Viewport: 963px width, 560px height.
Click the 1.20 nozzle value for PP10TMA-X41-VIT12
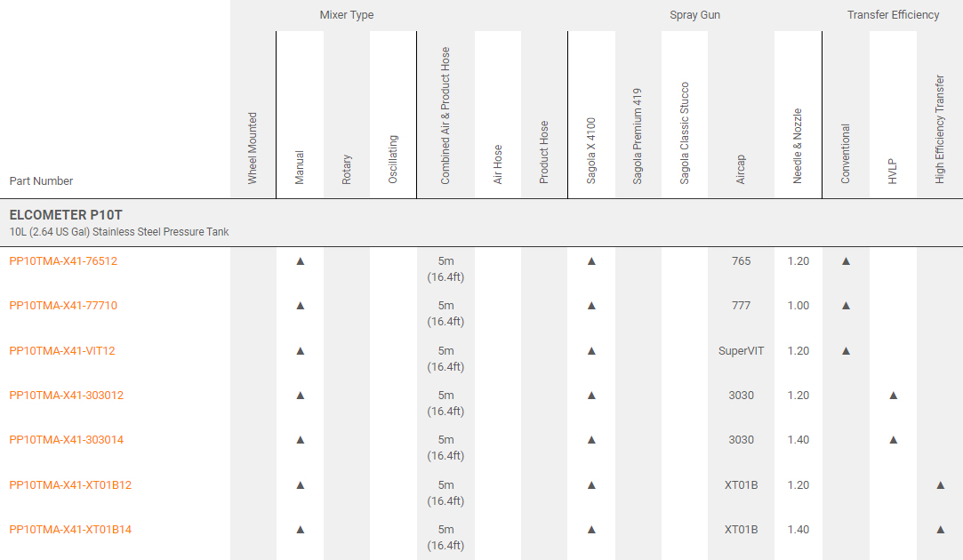[798, 350]
